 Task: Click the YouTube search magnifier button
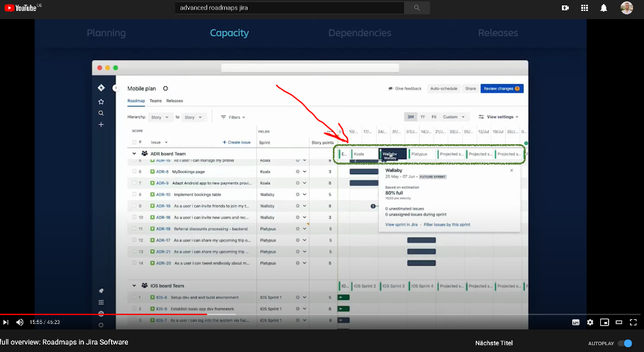[417, 8]
